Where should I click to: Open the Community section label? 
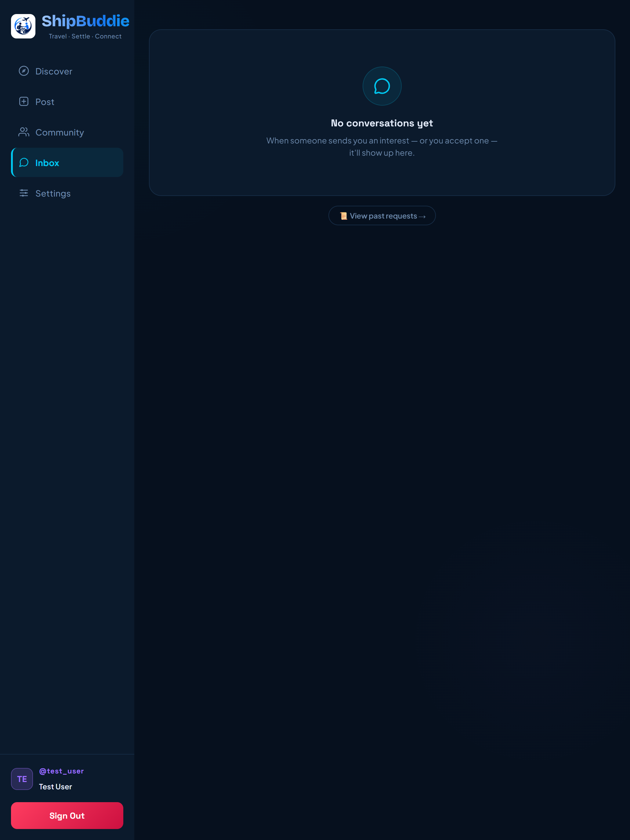pos(60,132)
